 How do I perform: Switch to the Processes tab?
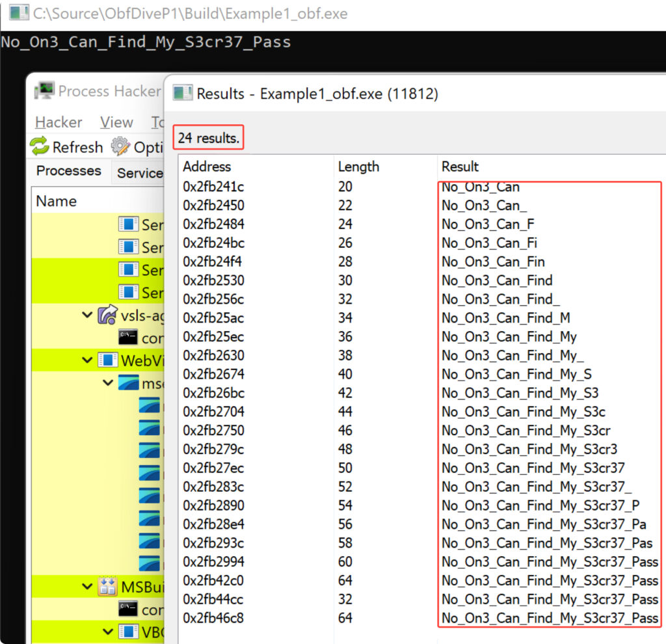pos(68,171)
